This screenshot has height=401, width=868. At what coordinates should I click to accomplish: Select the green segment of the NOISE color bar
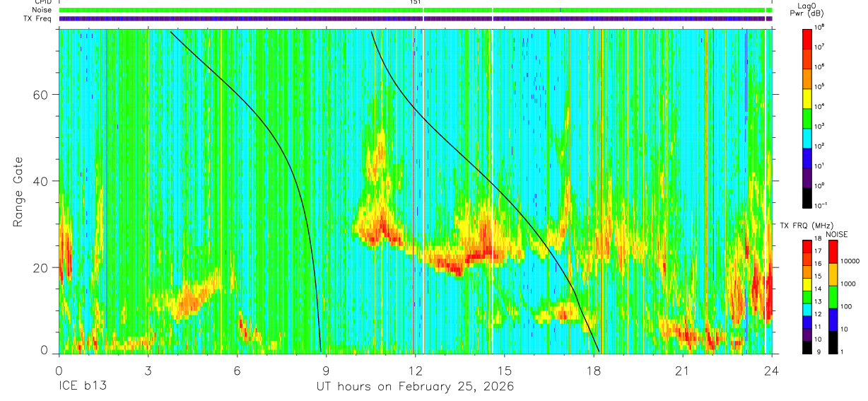(833, 297)
